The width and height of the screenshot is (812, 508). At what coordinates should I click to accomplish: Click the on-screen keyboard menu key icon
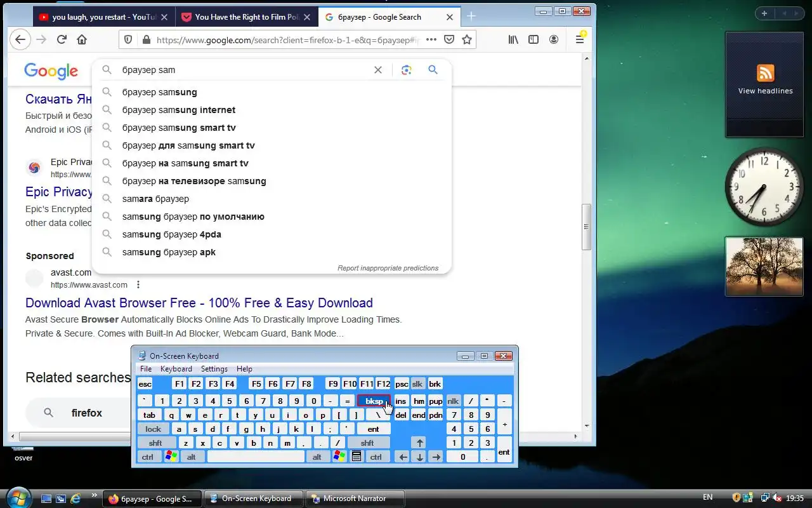pyautogui.click(x=357, y=457)
